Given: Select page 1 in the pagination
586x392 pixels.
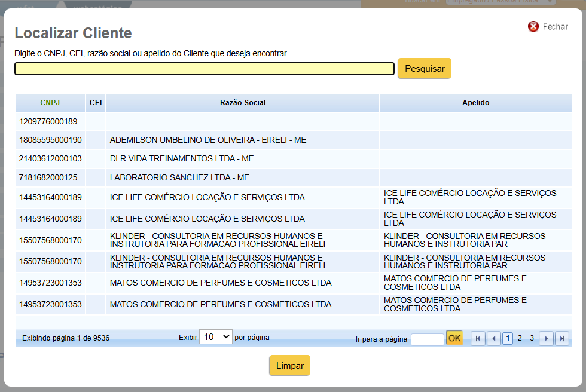Looking at the screenshot, I should coord(508,339).
